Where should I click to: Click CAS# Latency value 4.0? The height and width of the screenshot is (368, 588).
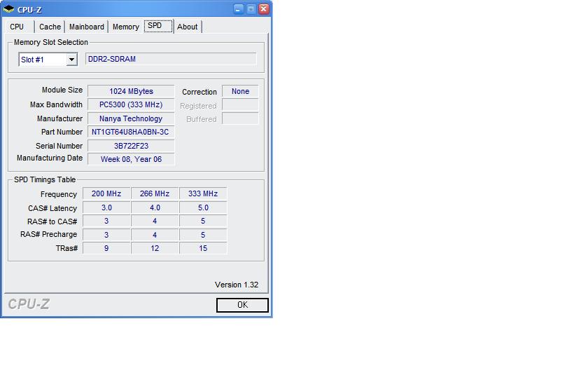[155, 207]
